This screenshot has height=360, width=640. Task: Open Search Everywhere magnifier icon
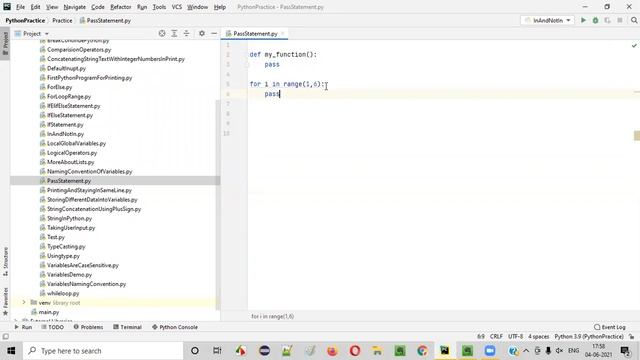[x=634, y=20]
